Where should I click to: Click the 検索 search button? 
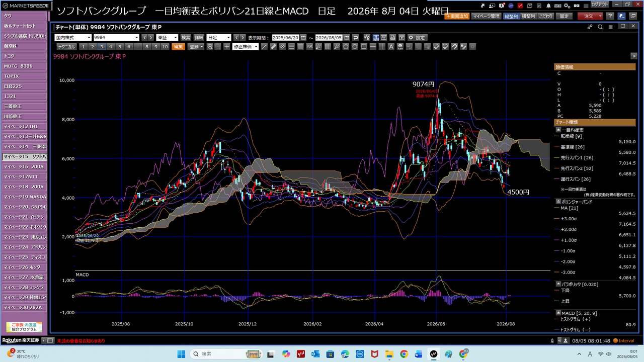coord(186,38)
